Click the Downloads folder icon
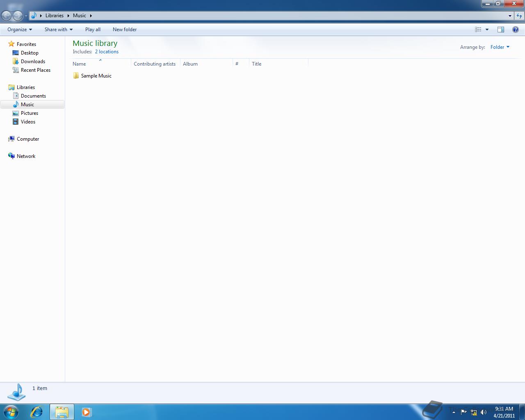 (x=16, y=61)
